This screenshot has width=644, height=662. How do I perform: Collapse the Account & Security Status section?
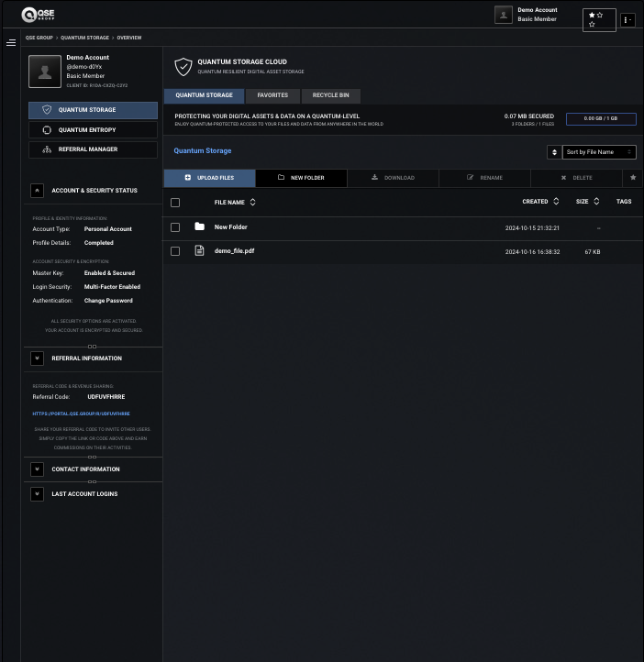pos(38,191)
